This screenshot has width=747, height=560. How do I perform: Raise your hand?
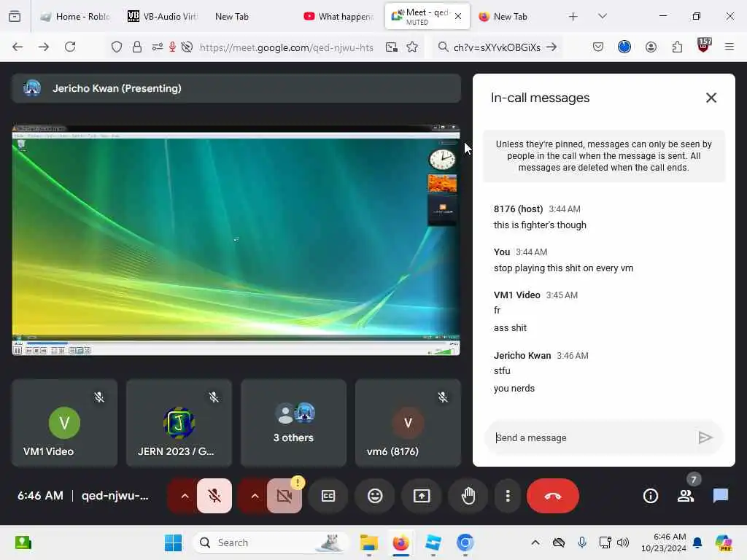click(x=468, y=496)
